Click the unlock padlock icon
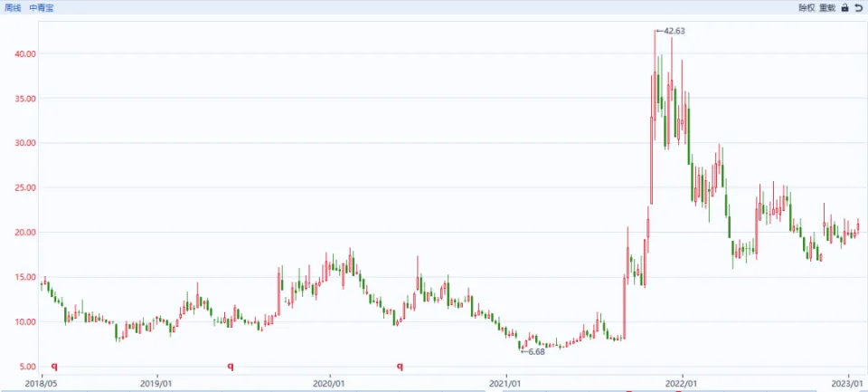The width and height of the screenshot is (868, 392). pos(844,7)
